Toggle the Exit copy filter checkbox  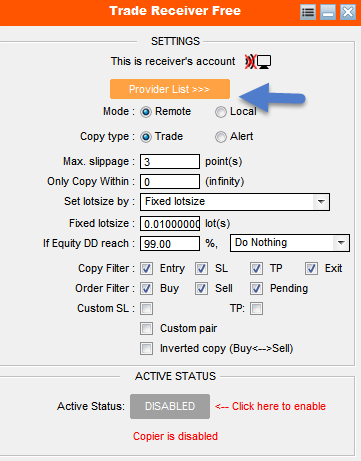311,269
